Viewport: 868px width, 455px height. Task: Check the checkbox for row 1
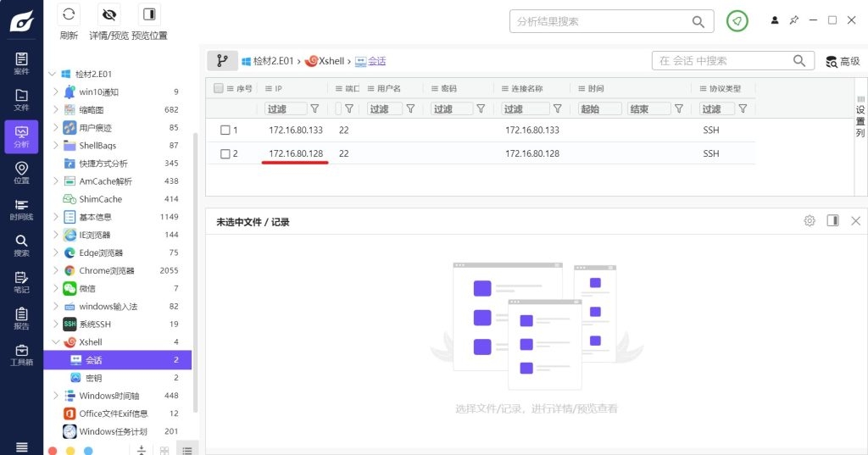point(225,130)
